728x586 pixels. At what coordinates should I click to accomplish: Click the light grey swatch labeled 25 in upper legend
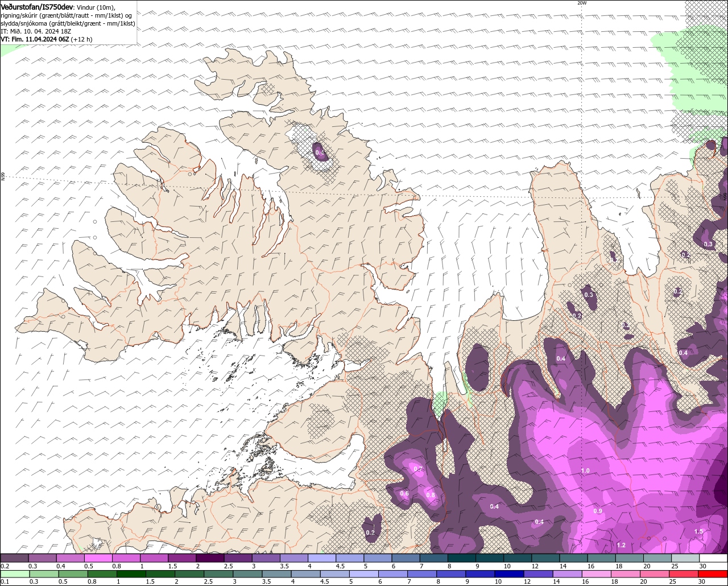coord(686,558)
